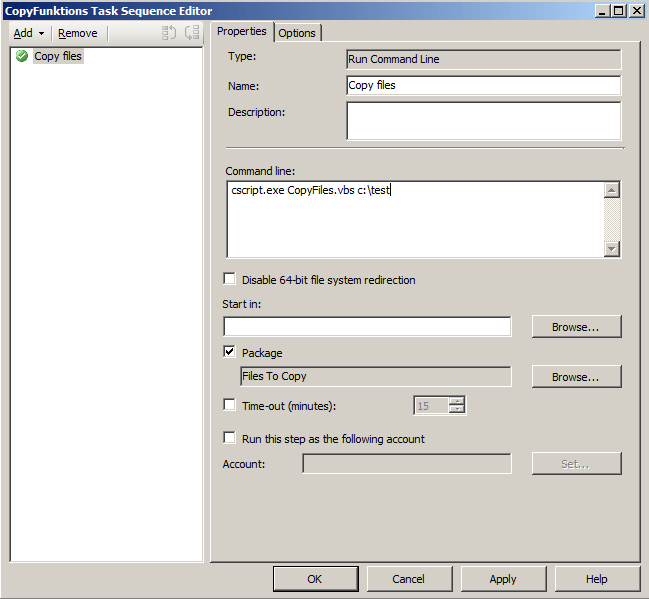The width and height of the screenshot is (649, 599).
Task: Click the time-out value field showing 15
Action: click(x=431, y=406)
